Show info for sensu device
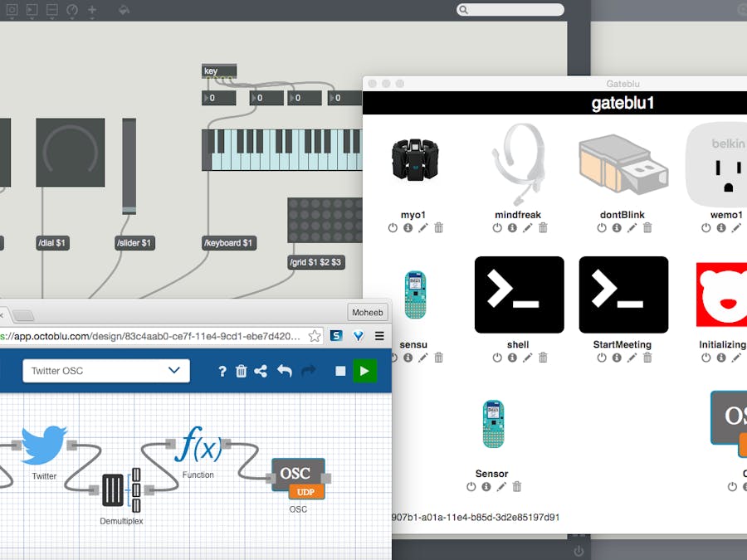 [408, 358]
